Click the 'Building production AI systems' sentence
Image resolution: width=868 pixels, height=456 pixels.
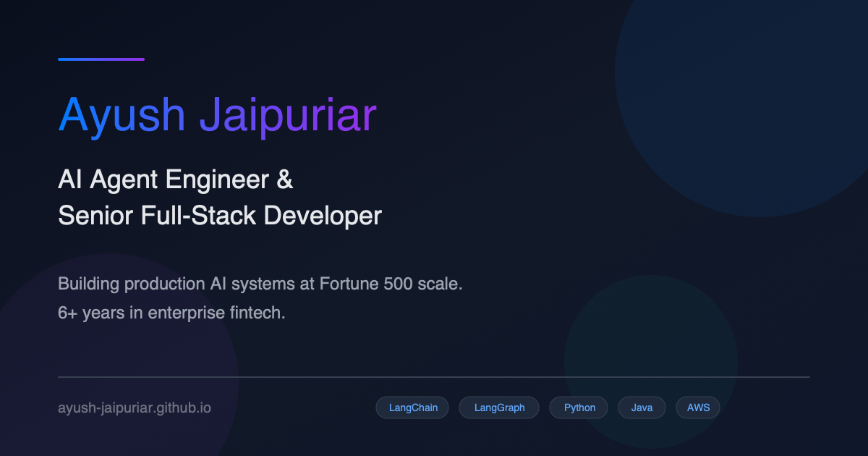(x=260, y=284)
